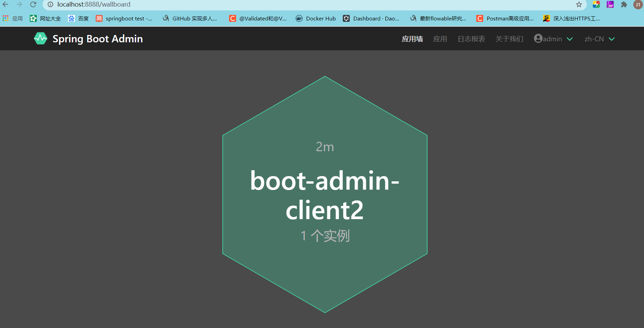Open the zt profile avatar
This screenshot has height=328, width=644.
(638, 5)
